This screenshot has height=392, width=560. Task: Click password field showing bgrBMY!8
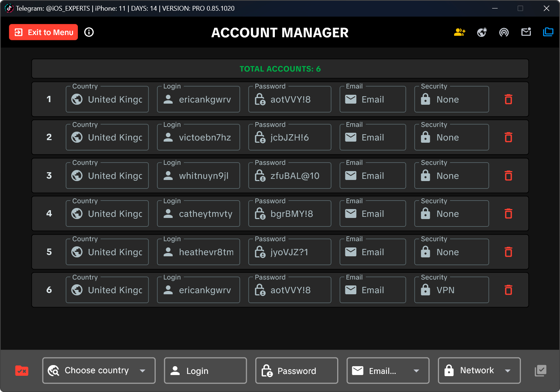(x=290, y=214)
